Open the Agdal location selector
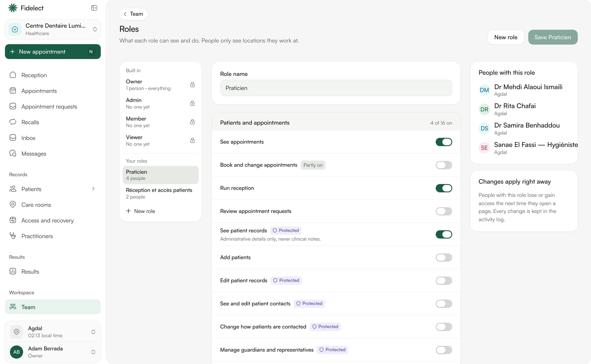The width and height of the screenshot is (591, 364). pyautogui.click(x=53, y=332)
